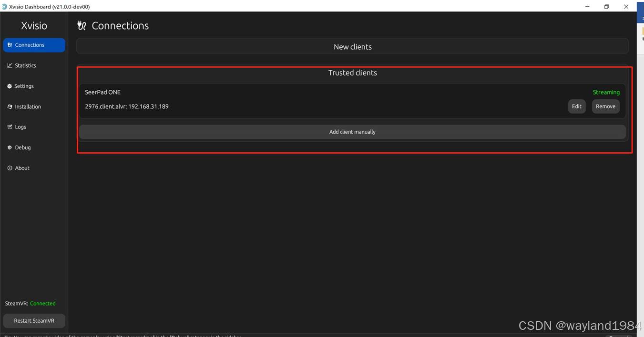This screenshot has width=644, height=337.
Task: Remove the SeerPad ONE client
Action: [x=605, y=106]
